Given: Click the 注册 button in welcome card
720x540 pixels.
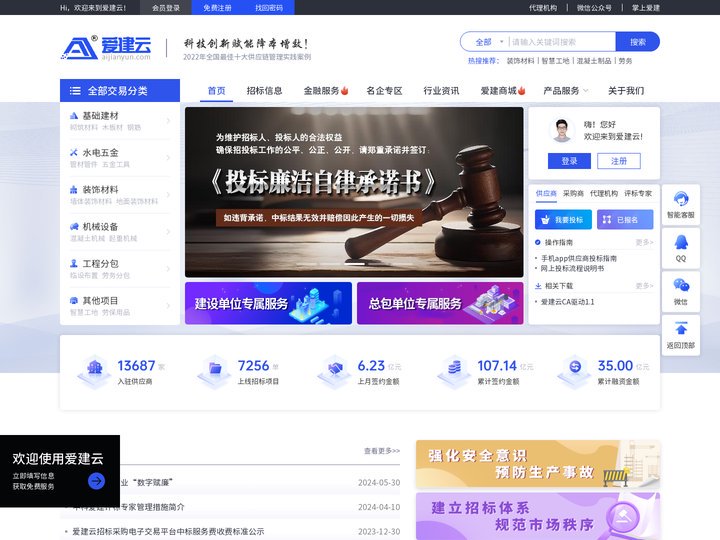Looking at the screenshot, I should (x=619, y=161).
